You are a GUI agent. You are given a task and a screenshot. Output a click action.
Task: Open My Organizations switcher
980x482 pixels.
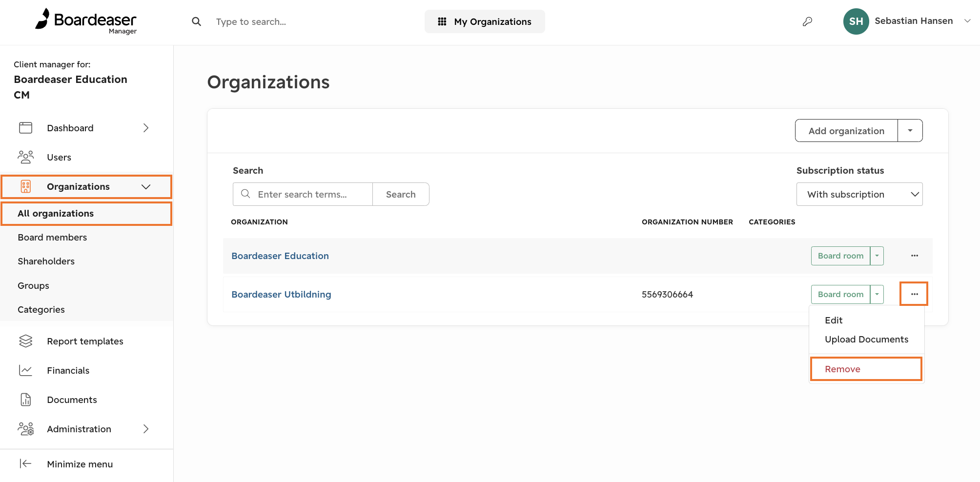click(x=485, y=21)
